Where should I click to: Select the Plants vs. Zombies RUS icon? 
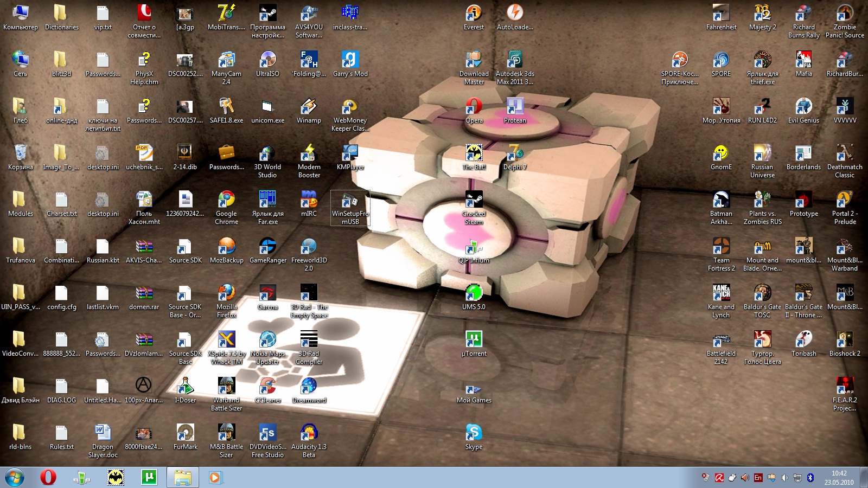762,201
